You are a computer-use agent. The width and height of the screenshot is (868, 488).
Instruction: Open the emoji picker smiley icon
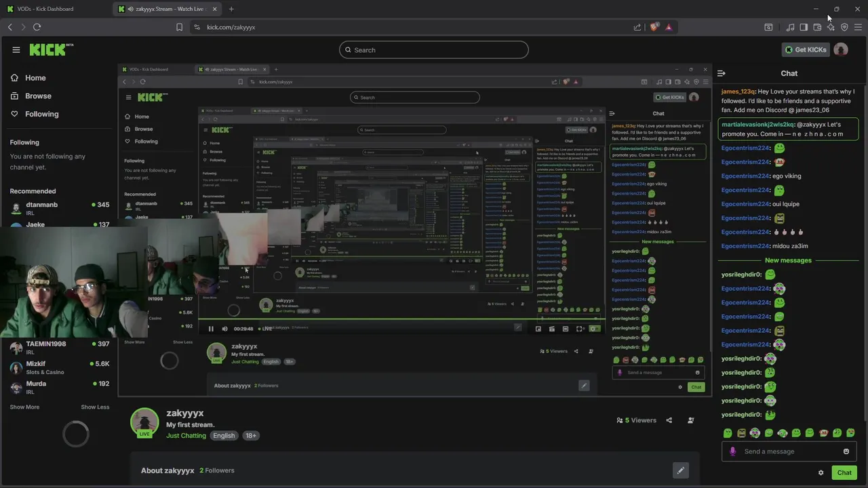click(846, 451)
